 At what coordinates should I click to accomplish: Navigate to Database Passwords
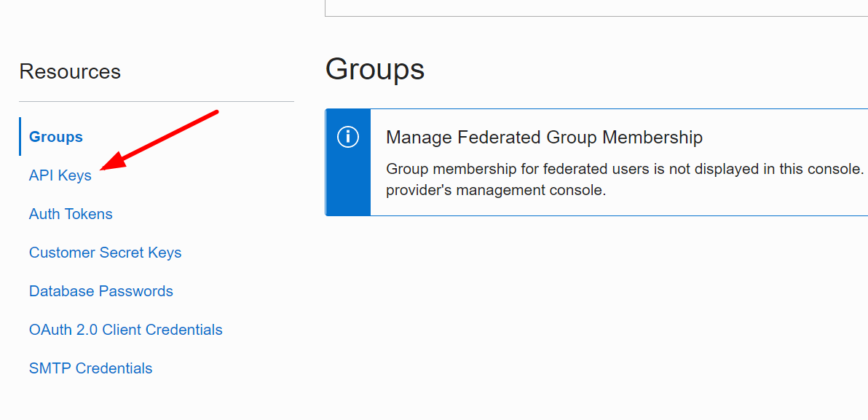[x=101, y=291]
